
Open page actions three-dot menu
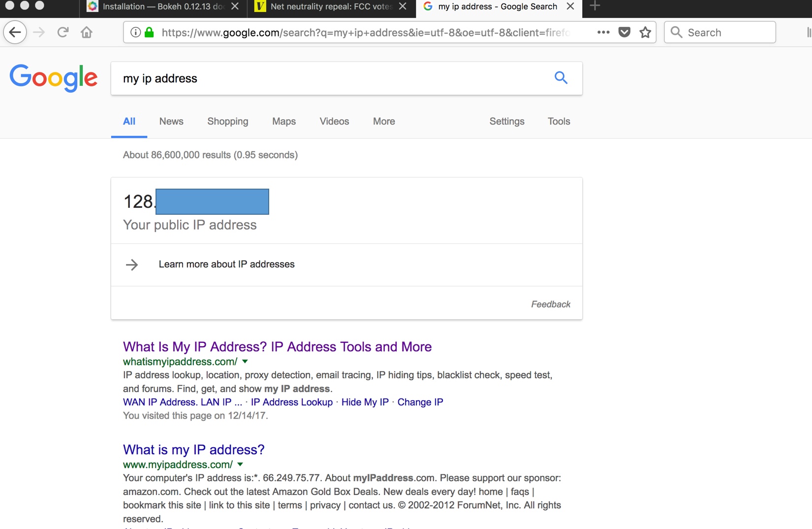click(x=603, y=33)
